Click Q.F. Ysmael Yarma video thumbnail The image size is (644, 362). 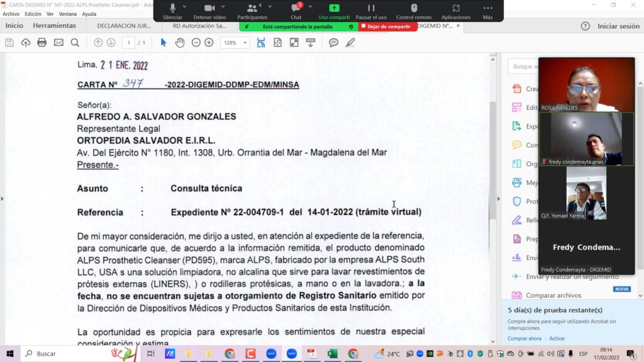(x=586, y=193)
